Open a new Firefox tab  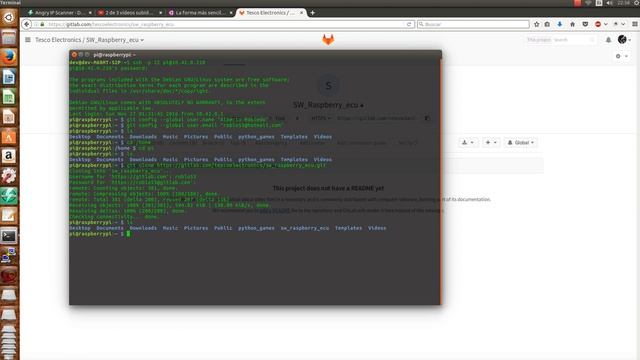[x=312, y=13]
